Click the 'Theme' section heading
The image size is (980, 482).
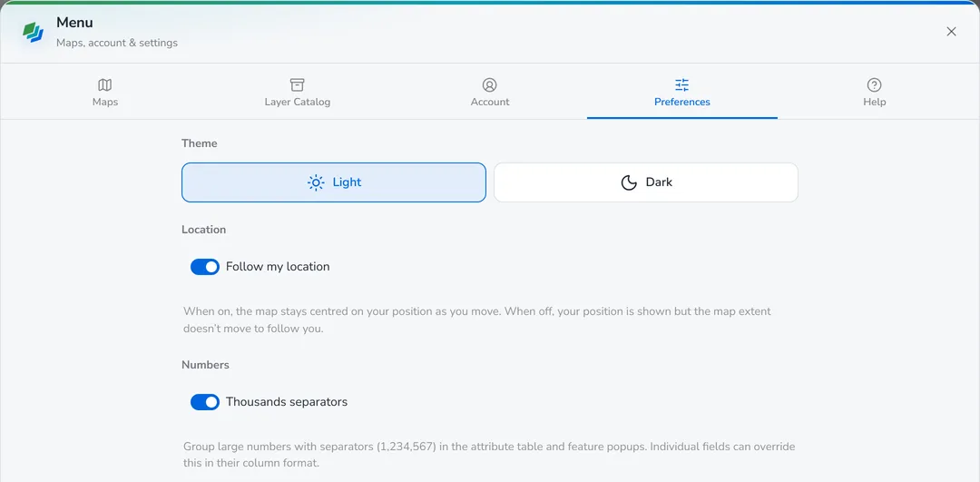[200, 143]
